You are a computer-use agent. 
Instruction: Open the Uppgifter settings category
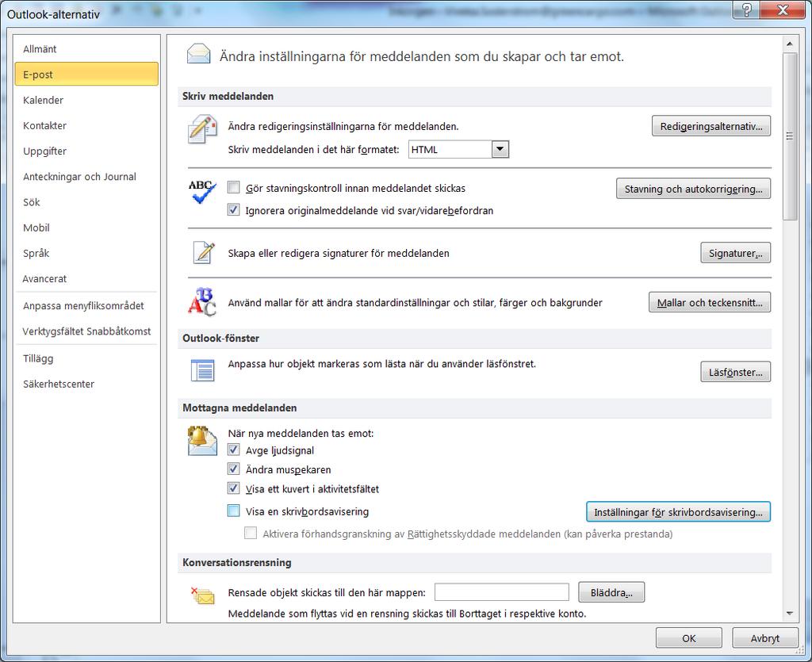click(x=86, y=151)
